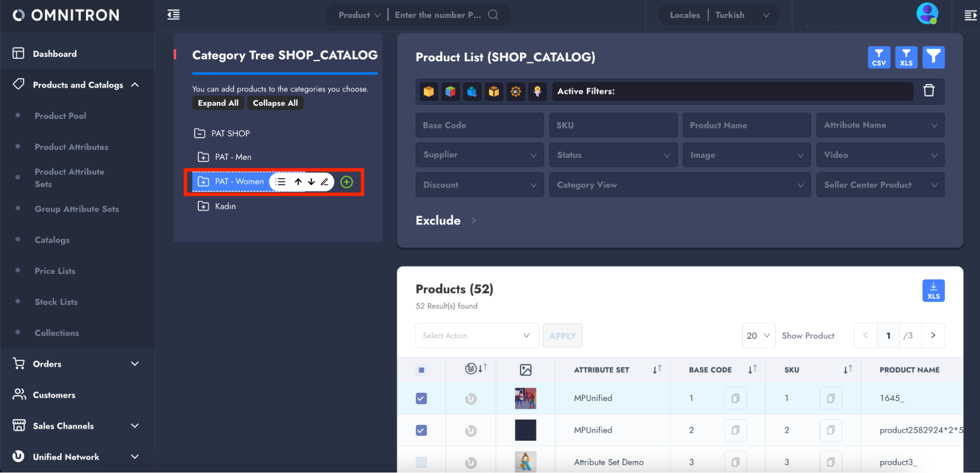The height and width of the screenshot is (473, 980).
Task: Open the Supplier filter dropdown
Action: (479, 155)
